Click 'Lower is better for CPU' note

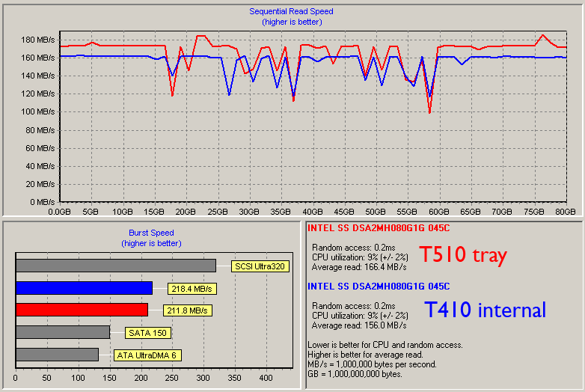point(385,345)
